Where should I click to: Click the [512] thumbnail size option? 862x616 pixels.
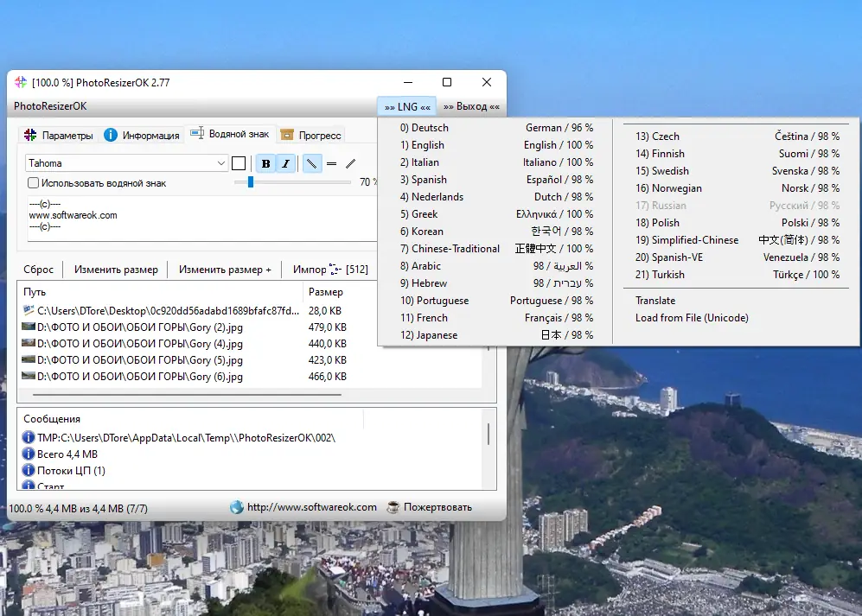(357, 270)
